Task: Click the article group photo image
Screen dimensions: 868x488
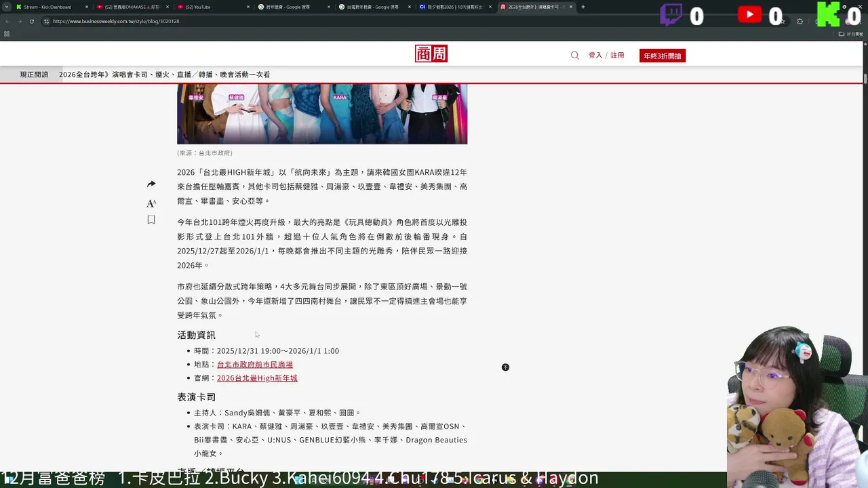Action: (x=322, y=113)
